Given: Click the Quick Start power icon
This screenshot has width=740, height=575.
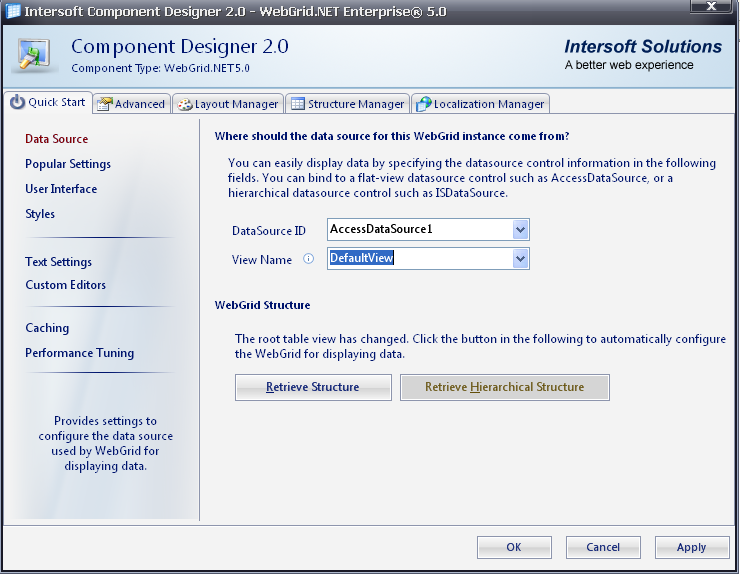Looking at the screenshot, I should pos(17,102).
